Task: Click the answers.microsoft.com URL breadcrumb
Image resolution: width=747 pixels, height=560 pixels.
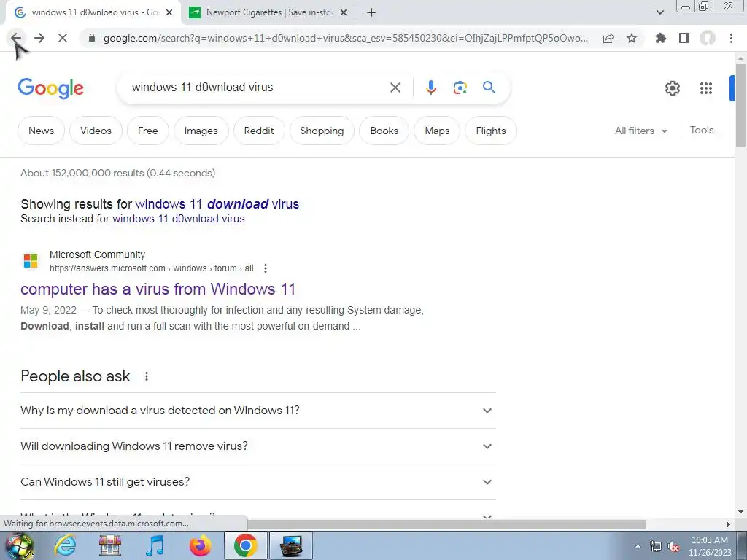Action: (x=152, y=268)
